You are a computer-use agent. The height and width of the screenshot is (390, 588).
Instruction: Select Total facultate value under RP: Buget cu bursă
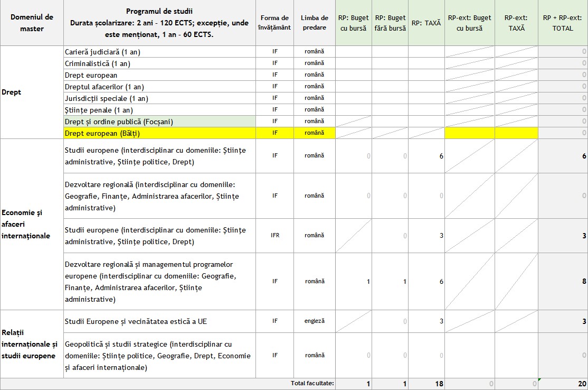tap(354, 384)
